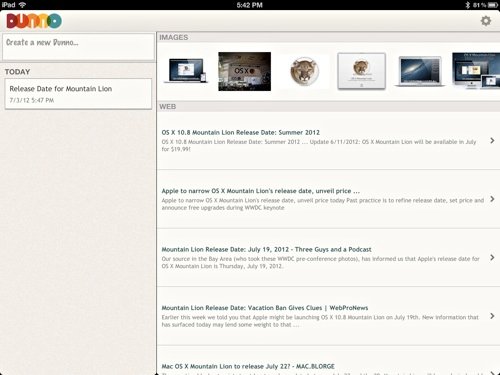Open the MacBook Air galaxy wallpaper thumbnail
500x375 pixels.
[x=420, y=71]
